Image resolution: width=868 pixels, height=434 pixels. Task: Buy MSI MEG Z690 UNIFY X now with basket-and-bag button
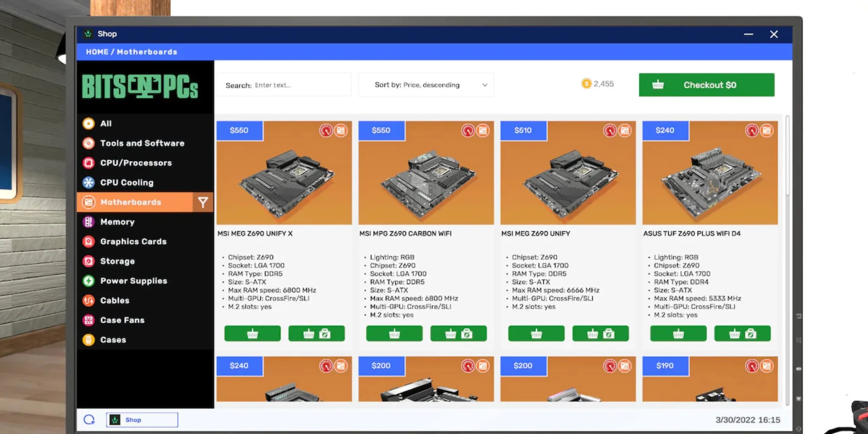316,334
